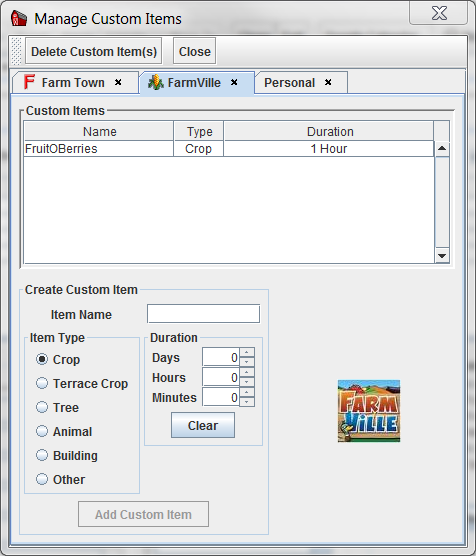Select the FruitOBerries row in the table
This screenshot has height=556, width=476.
[229, 149]
